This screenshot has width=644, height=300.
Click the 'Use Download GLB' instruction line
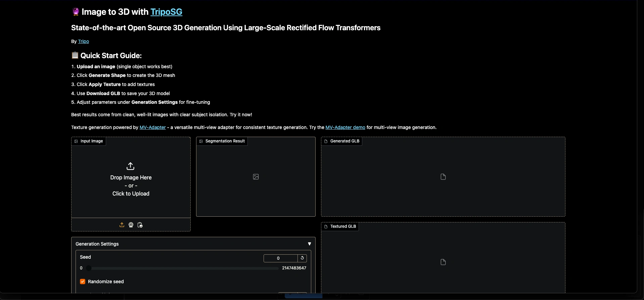(121, 93)
